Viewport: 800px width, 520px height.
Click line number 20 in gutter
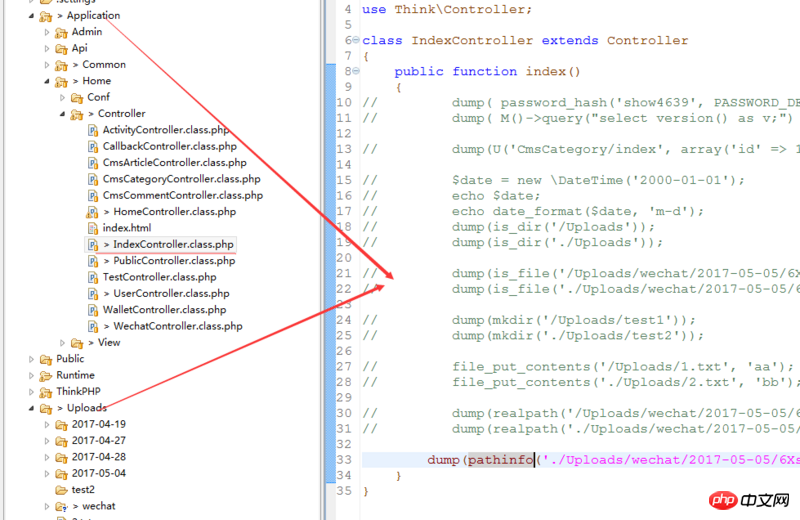click(x=344, y=258)
